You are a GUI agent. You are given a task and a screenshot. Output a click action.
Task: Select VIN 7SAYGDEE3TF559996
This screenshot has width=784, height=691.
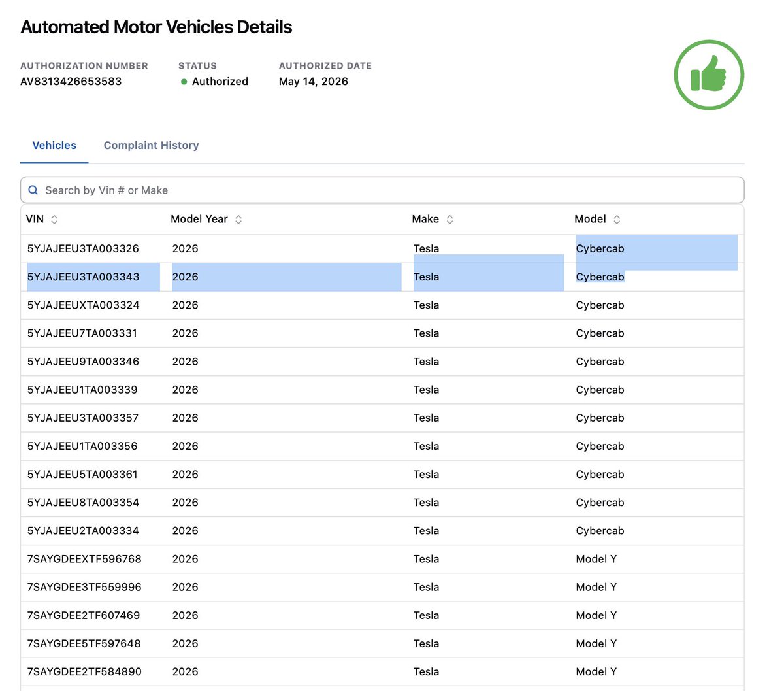click(84, 587)
